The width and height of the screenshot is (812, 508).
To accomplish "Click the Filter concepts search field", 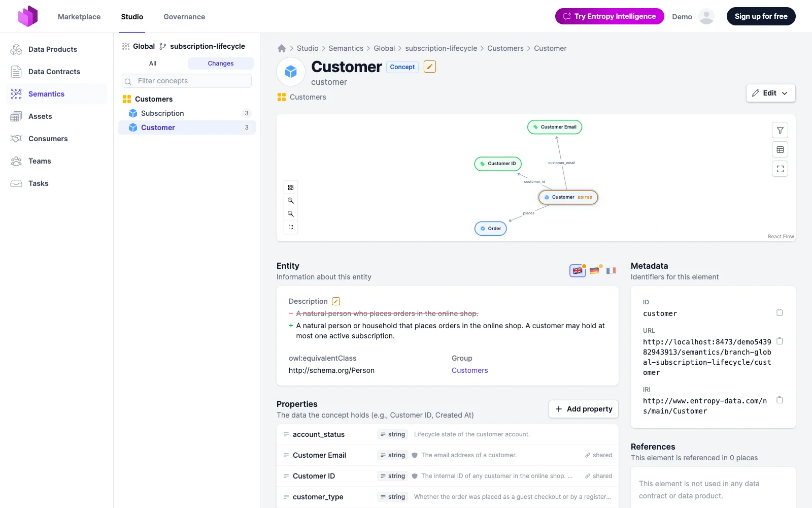I will [x=187, y=81].
